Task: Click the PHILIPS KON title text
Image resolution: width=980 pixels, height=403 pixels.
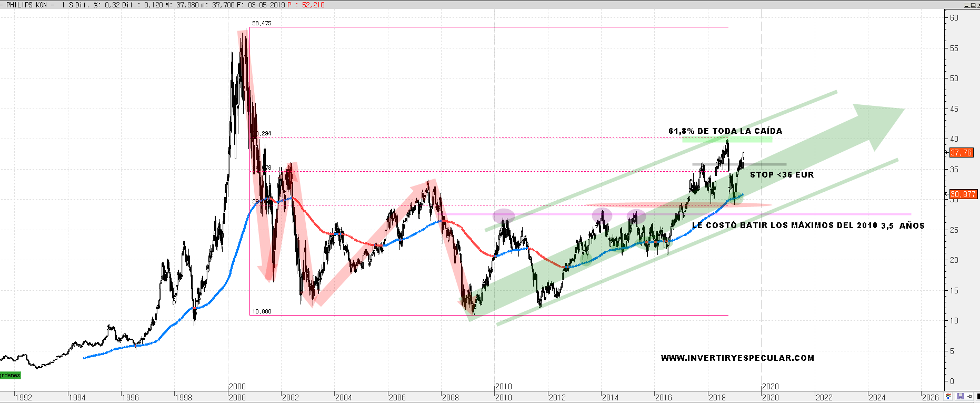Action: click(x=26, y=5)
